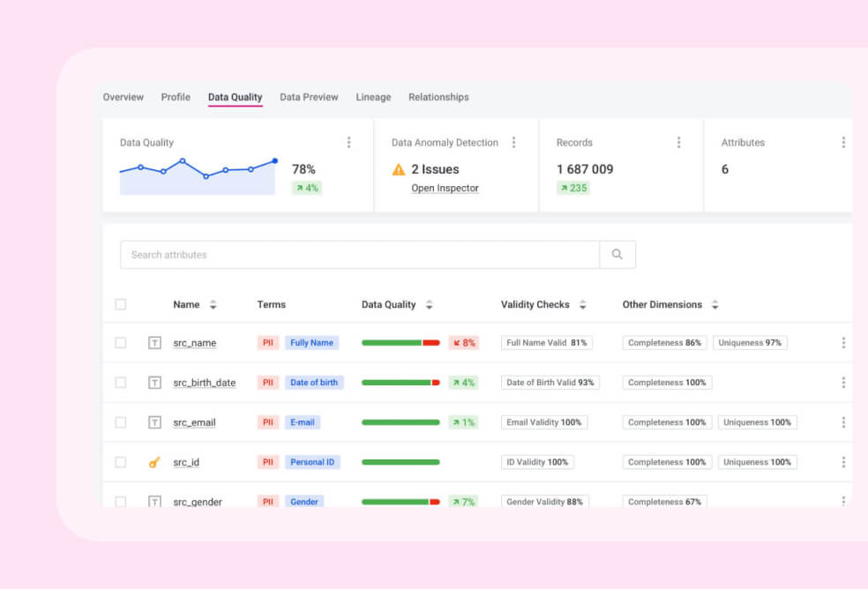Sort the table by the Name column
The height and width of the screenshot is (589, 868).
point(214,303)
